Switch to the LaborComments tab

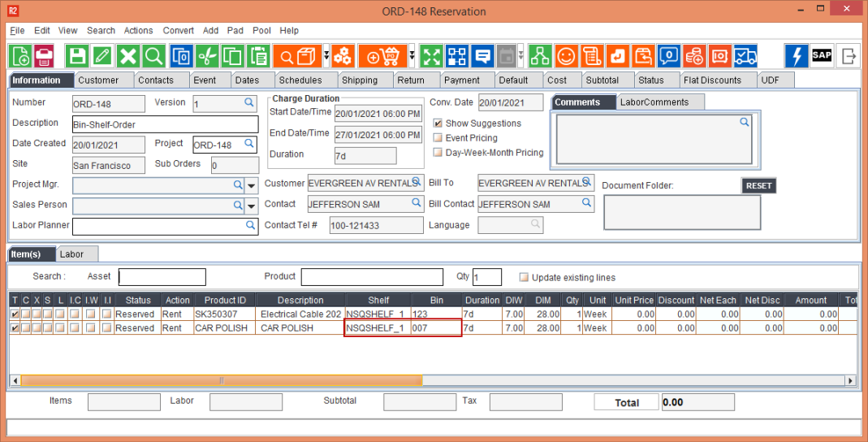coord(654,102)
